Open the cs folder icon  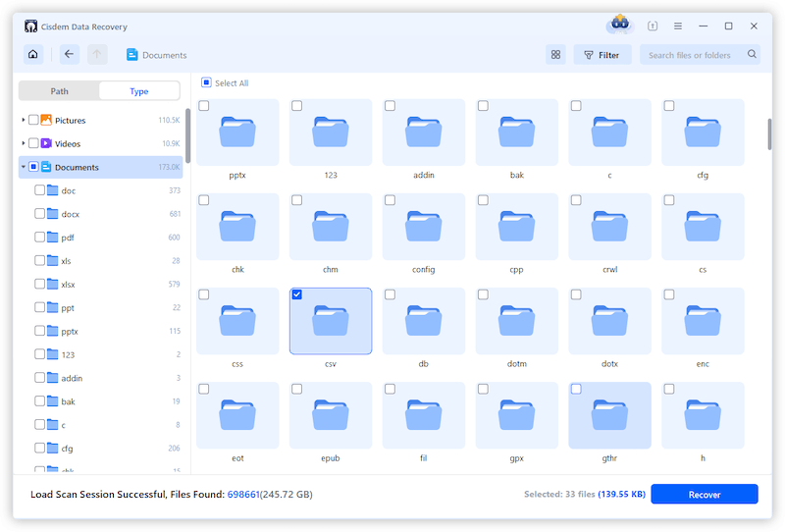click(x=703, y=227)
